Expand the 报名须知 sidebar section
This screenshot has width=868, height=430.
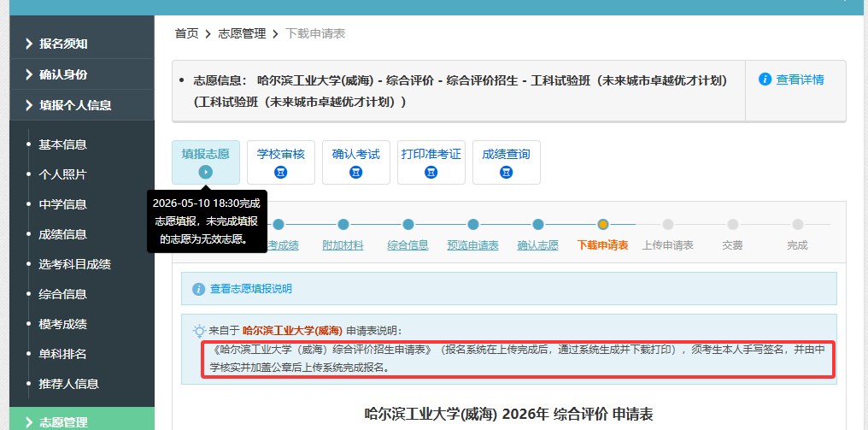click(x=82, y=44)
